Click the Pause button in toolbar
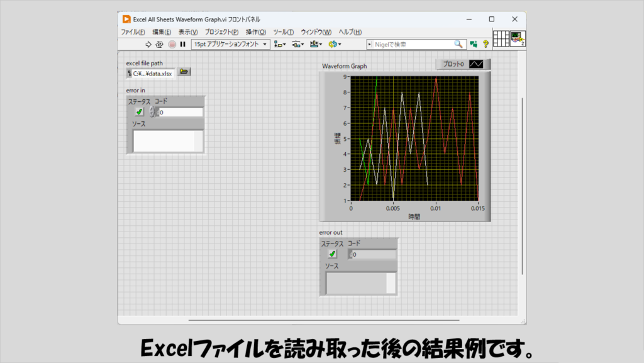This screenshot has width=644, height=363. pyautogui.click(x=183, y=44)
